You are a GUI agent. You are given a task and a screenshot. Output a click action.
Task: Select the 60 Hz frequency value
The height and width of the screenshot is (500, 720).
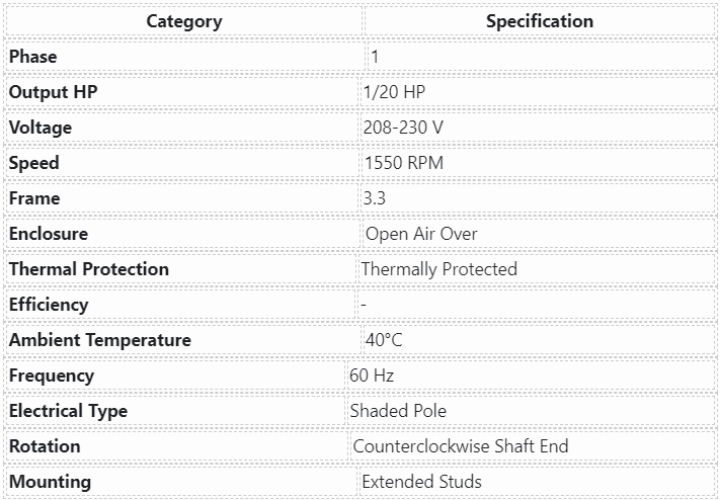pyautogui.click(x=371, y=376)
